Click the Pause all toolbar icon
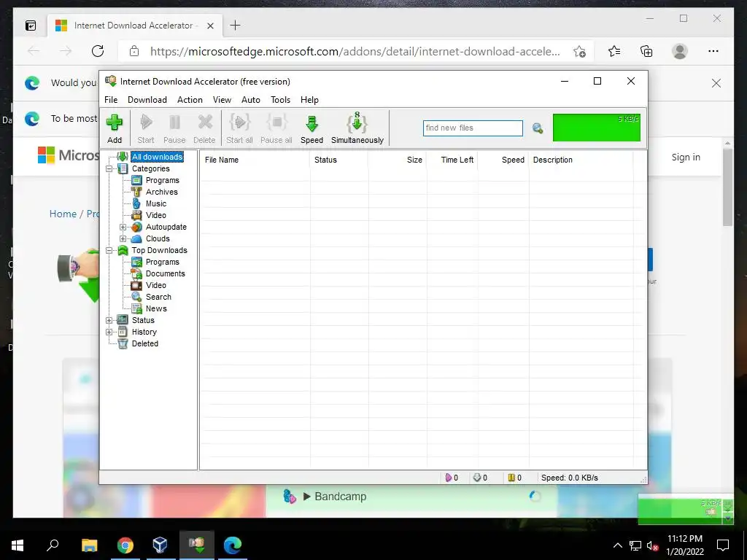The height and width of the screenshot is (560, 747). click(276, 128)
